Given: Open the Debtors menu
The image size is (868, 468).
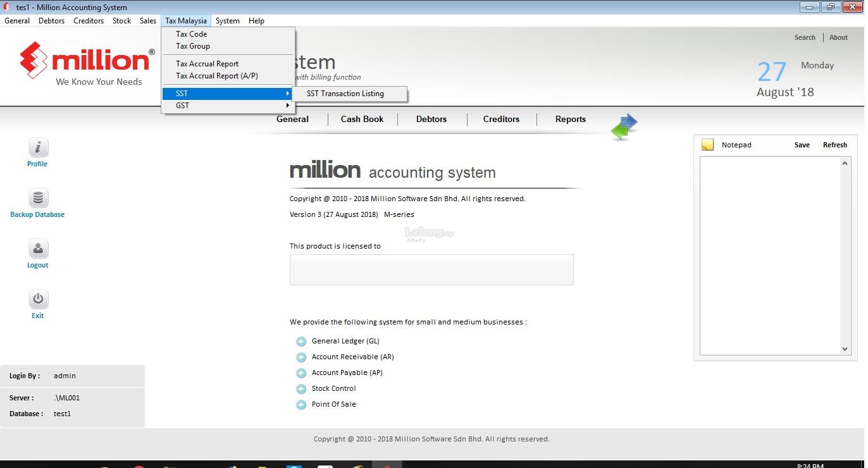Looking at the screenshot, I should tap(51, 21).
